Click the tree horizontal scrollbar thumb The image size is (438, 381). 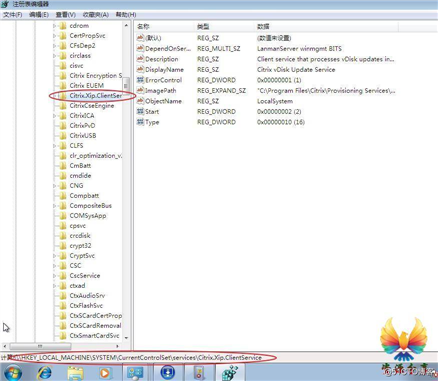tap(40, 346)
